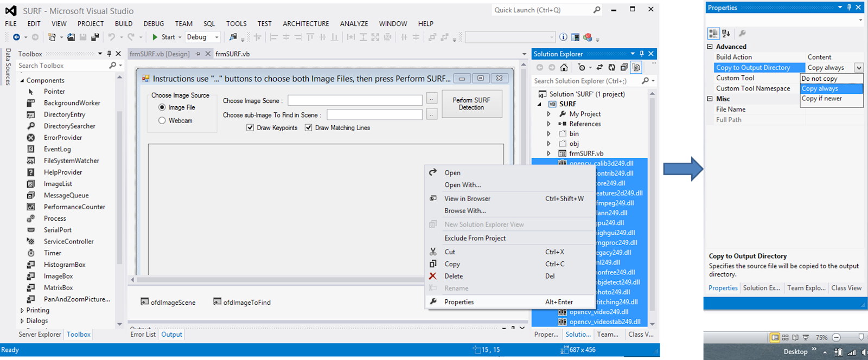Click the Search Toolbox input field
Image resolution: width=868 pixels, height=360 pixels.
[62, 66]
